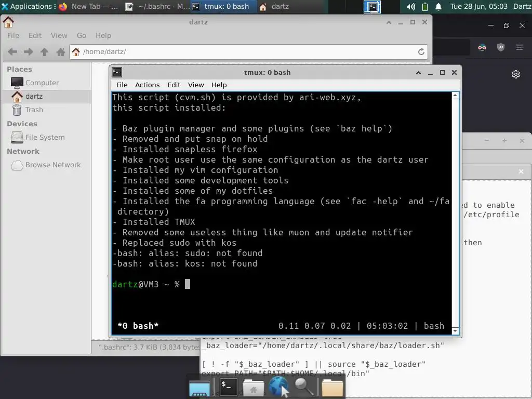Open File System under Devices
This screenshot has height=399, width=532.
coord(46,137)
